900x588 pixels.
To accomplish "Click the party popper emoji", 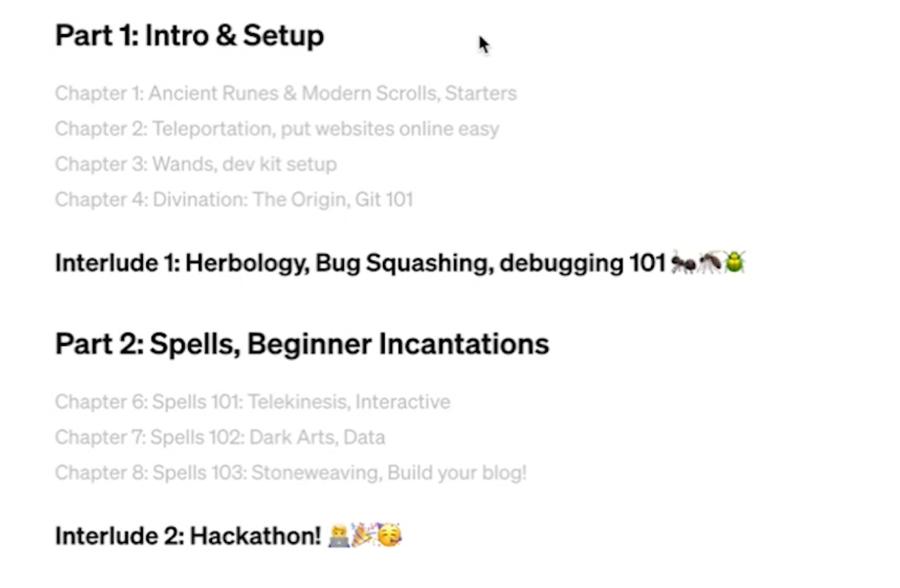I will point(363,536).
